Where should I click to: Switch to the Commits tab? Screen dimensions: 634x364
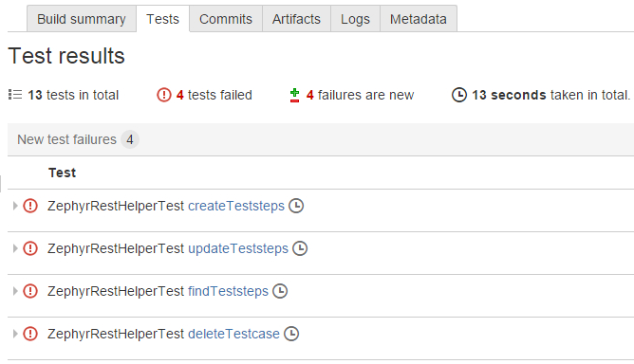pos(226,19)
